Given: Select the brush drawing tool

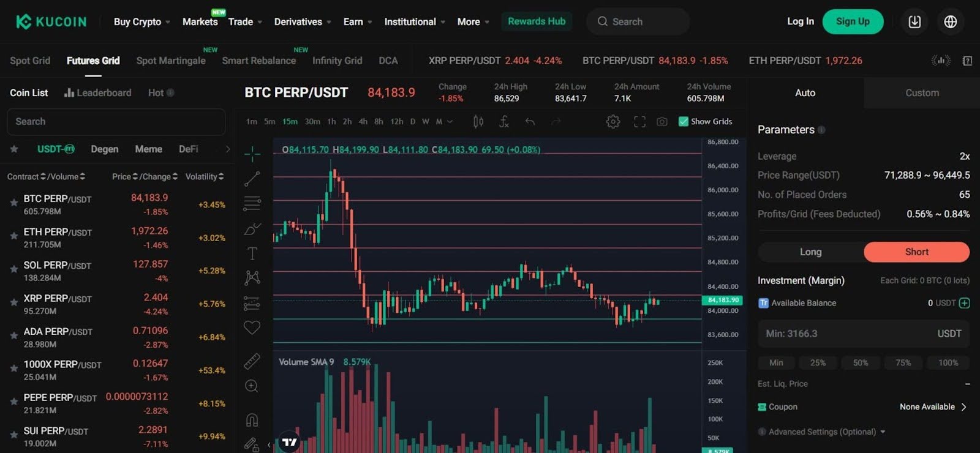Looking at the screenshot, I should 252,228.
